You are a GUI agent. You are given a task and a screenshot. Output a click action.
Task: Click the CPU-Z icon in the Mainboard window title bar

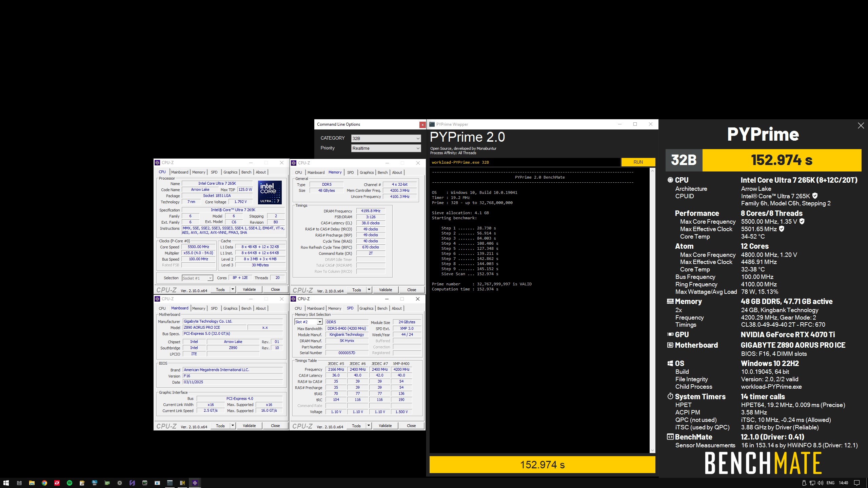157,299
